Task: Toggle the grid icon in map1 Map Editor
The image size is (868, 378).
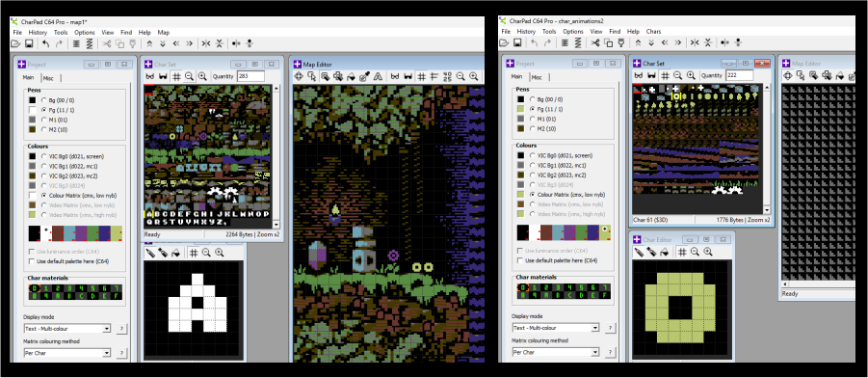Action: coord(421,76)
